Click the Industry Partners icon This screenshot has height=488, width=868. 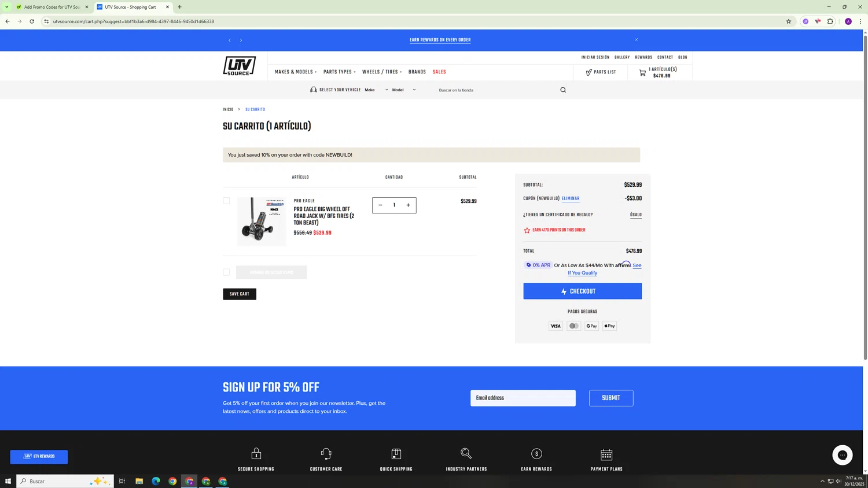tap(466, 454)
